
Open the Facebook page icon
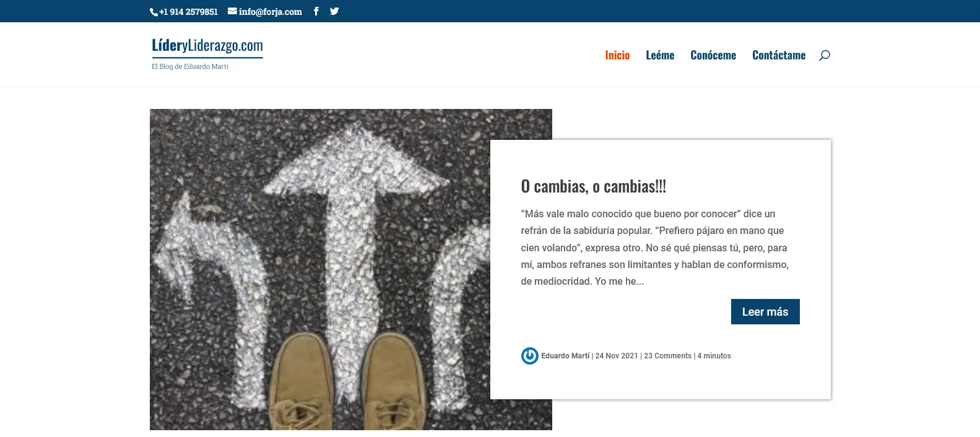click(316, 11)
